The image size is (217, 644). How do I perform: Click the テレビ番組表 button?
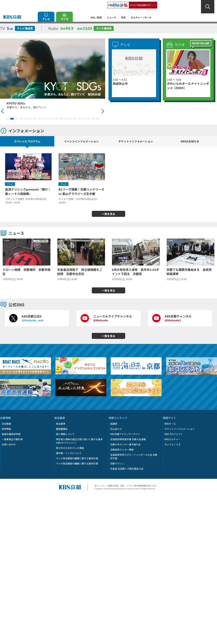pos(25,28)
